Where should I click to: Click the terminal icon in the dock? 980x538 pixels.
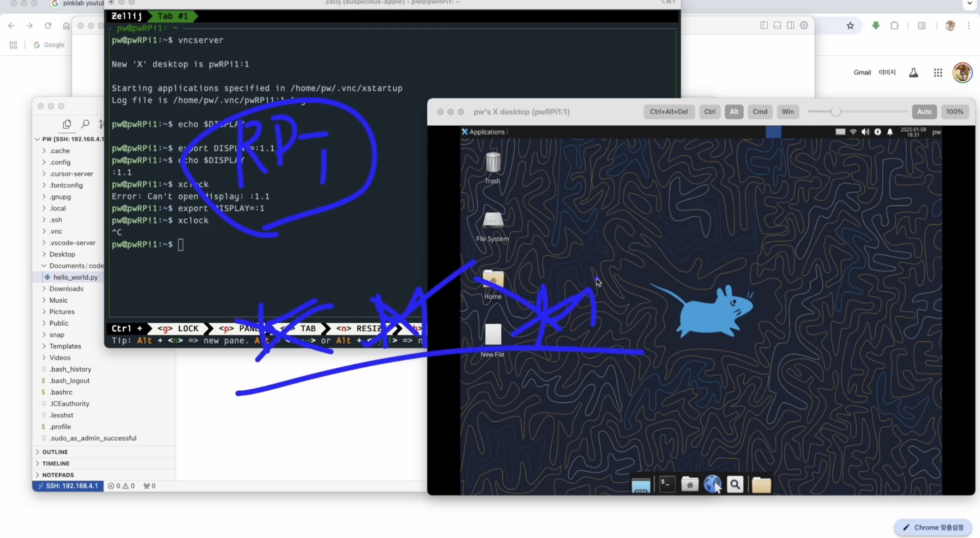click(x=667, y=485)
